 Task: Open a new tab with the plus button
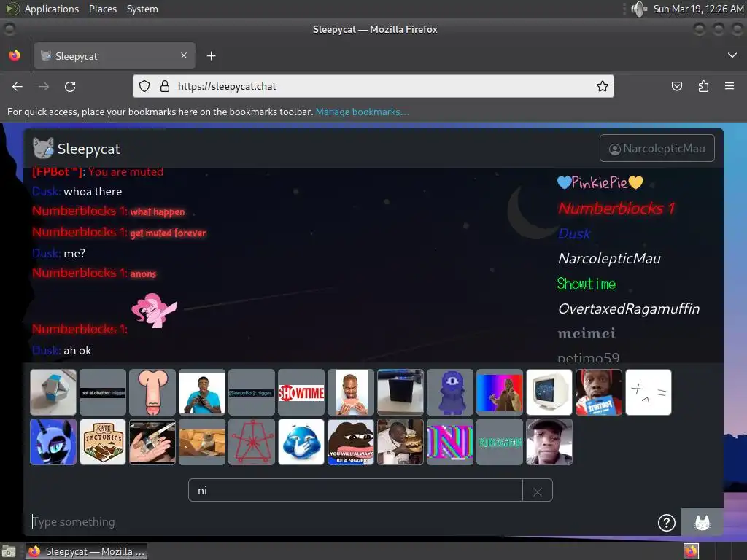coord(211,56)
